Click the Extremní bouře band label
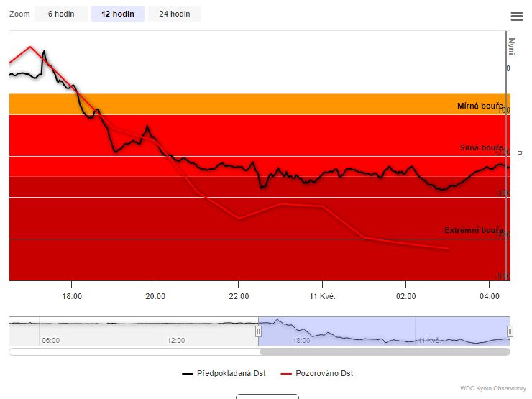This screenshot has height=399, width=532. click(x=473, y=230)
